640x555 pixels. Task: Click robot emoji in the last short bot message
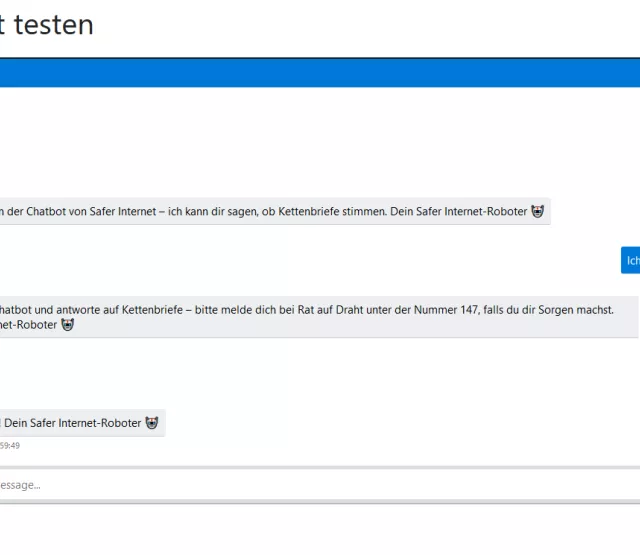[x=152, y=423]
